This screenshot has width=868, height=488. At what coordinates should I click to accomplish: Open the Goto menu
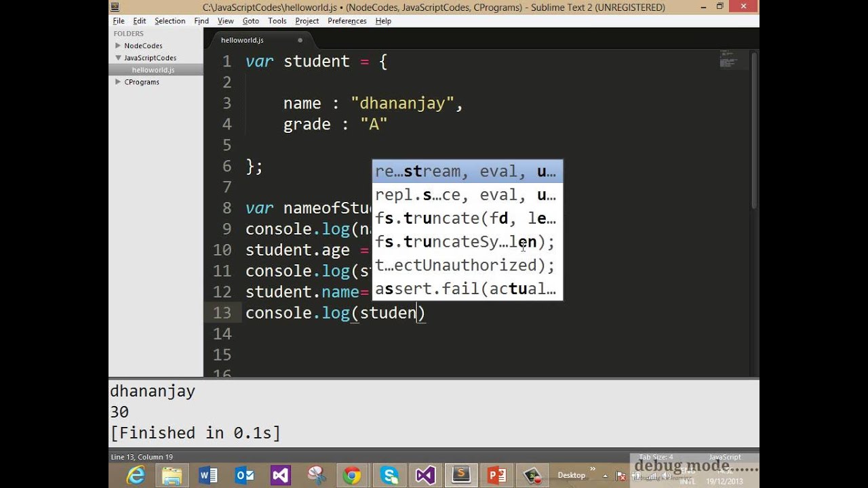(x=251, y=21)
